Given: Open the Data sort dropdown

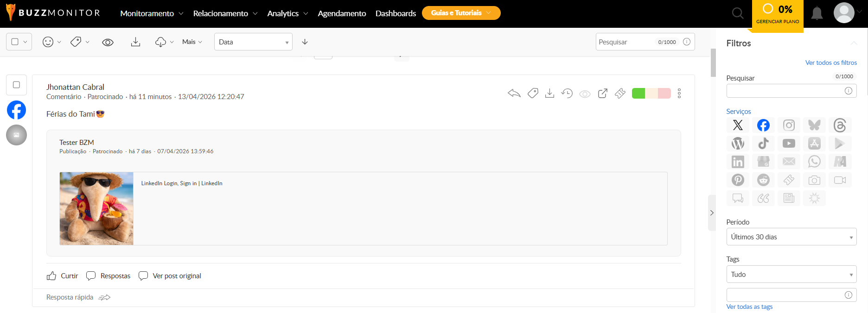Looking at the screenshot, I should [253, 42].
